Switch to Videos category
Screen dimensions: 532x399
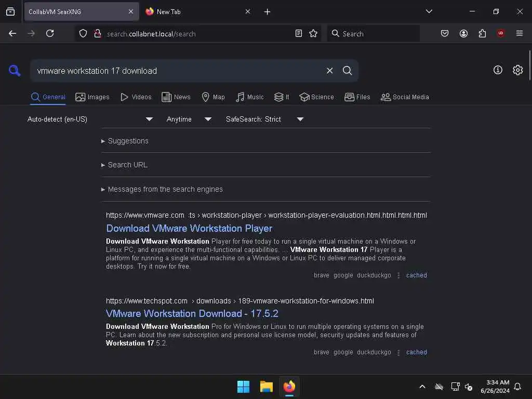pyautogui.click(x=136, y=97)
